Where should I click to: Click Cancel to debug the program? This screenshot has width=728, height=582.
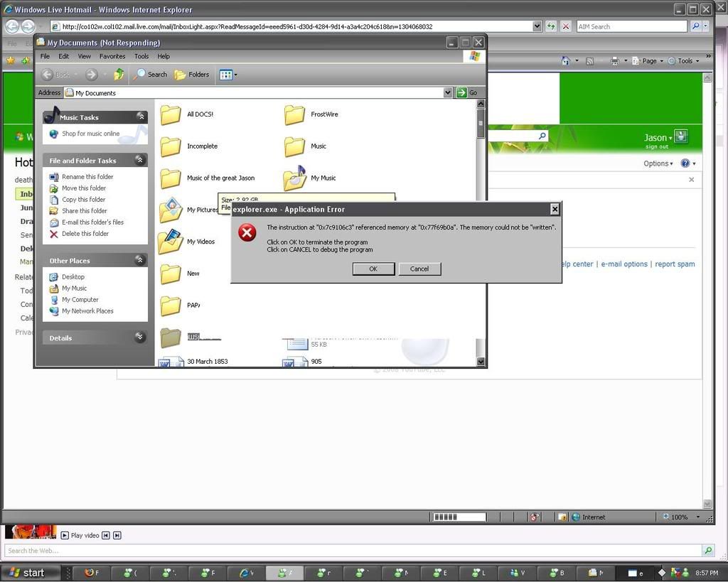click(x=419, y=269)
